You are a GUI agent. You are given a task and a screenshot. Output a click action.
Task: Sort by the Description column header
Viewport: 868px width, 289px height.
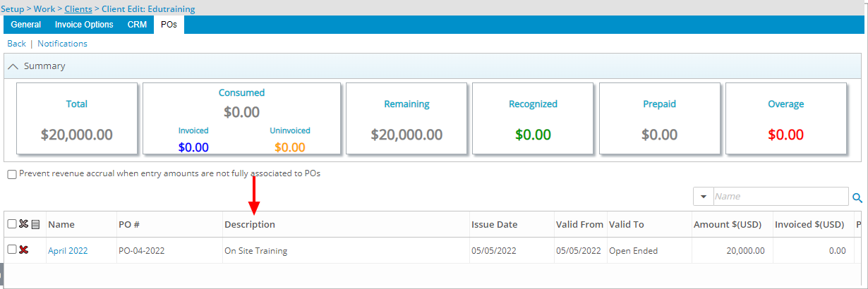click(250, 225)
